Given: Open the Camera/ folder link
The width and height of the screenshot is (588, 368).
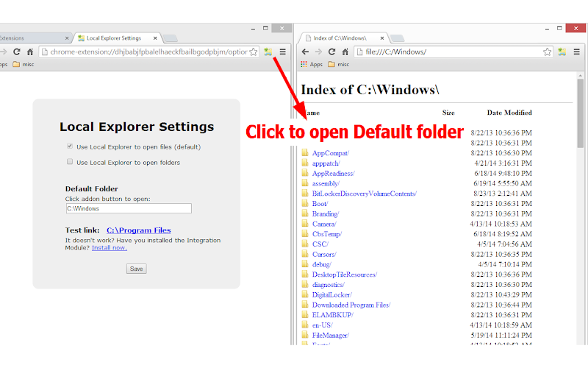Looking at the screenshot, I should coord(324,224).
